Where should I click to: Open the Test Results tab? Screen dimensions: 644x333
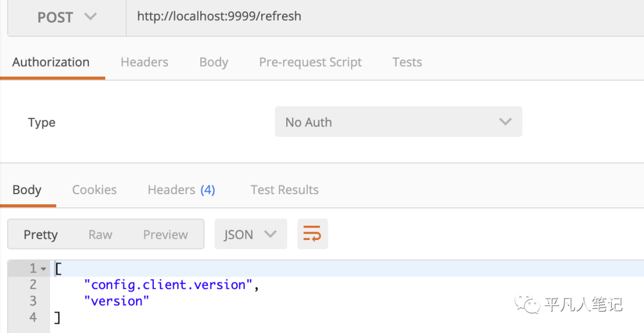(x=284, y=190)
